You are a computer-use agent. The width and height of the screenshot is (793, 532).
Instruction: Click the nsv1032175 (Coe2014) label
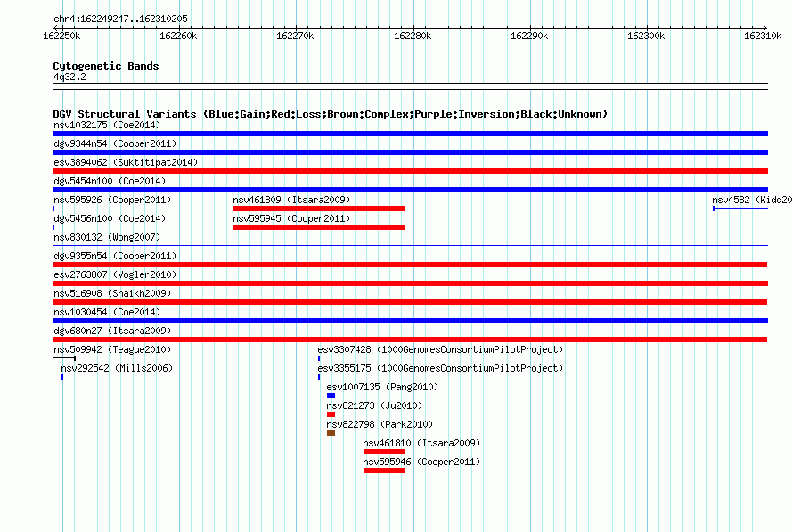point(107,125)
